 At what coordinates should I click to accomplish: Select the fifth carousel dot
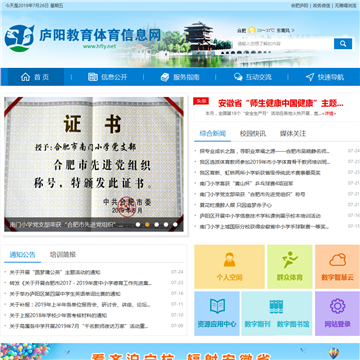(x=175, y=225)
